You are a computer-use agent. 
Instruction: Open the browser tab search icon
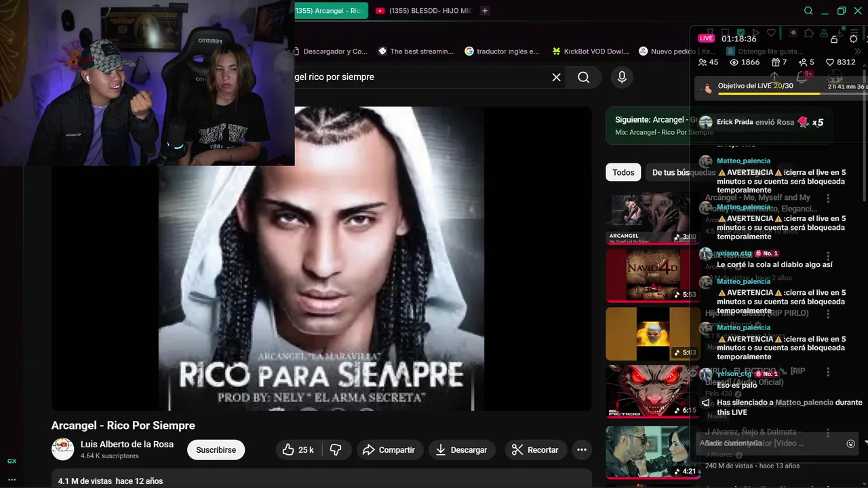pos(808,11)
